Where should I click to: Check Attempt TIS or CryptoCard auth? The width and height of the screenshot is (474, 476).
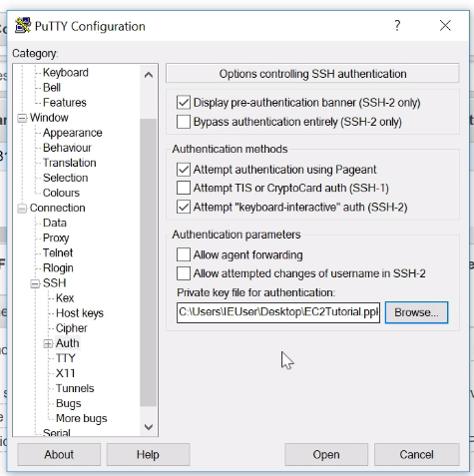pos(184,188)
